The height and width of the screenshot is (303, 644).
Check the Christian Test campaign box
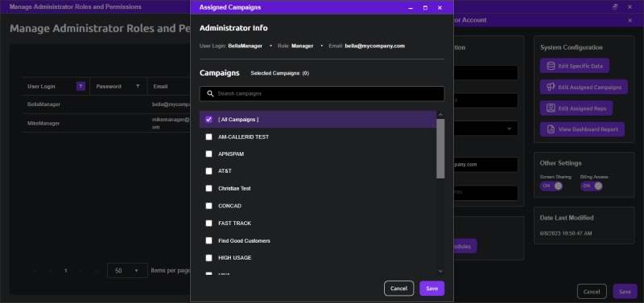pyautogui.click(x=208, y=189)
